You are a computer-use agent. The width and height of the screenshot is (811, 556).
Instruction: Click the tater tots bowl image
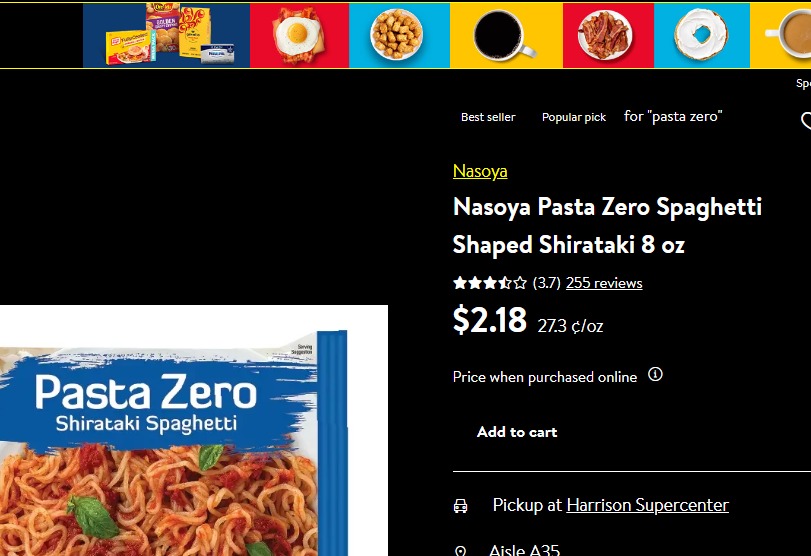click(x=399, y=35)
